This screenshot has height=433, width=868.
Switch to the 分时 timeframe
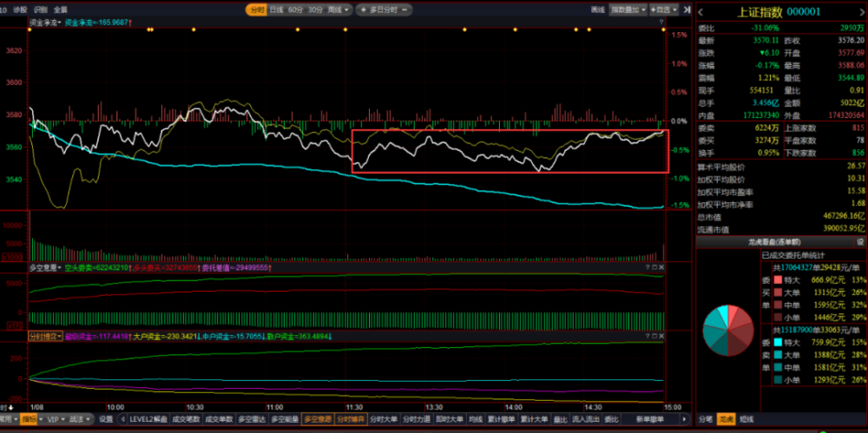257,10
